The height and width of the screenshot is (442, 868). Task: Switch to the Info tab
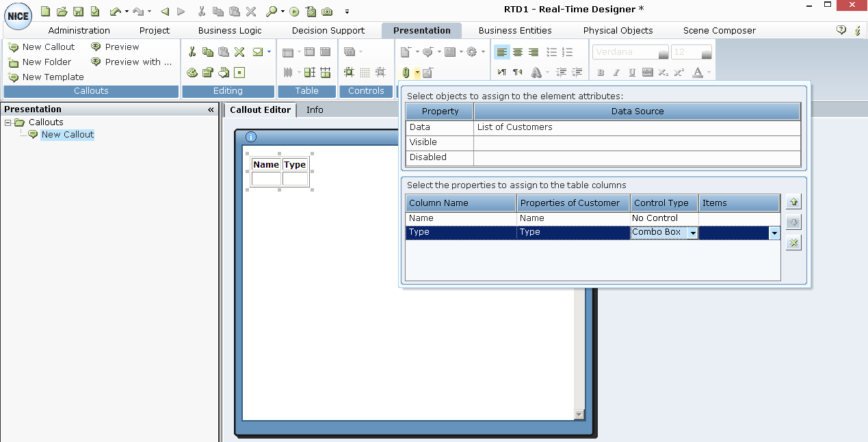pos(315,109)
